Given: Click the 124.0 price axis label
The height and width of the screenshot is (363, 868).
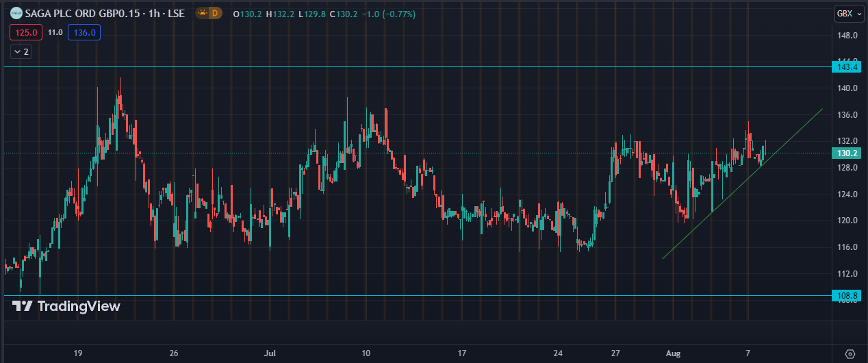Looking at the screenshot, I should (847, 194).
